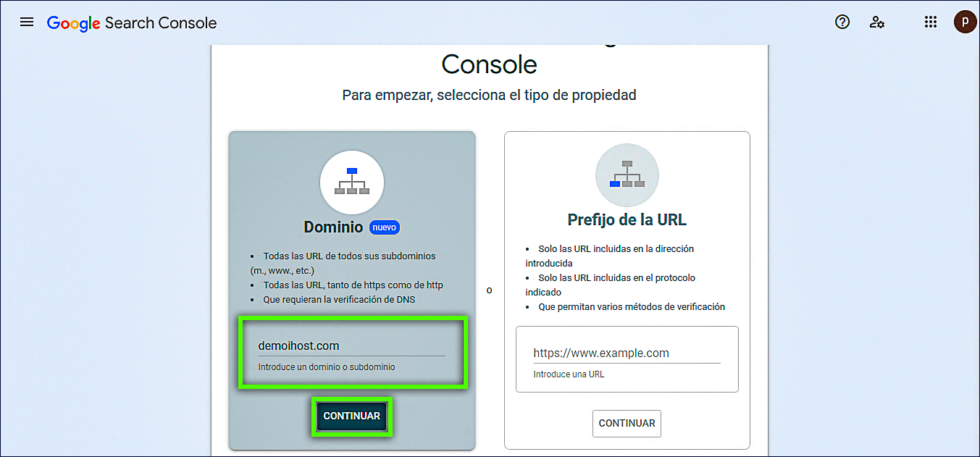
Task: Select the Prefijo de la URL heading
Action: pos(627,219)
